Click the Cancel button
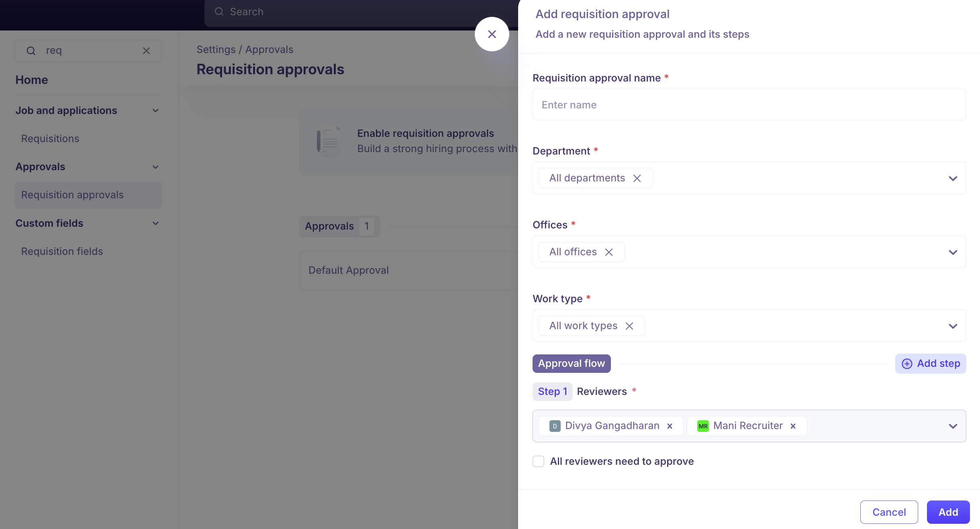This screenshot has width=980, height=529. pos(889,512)
